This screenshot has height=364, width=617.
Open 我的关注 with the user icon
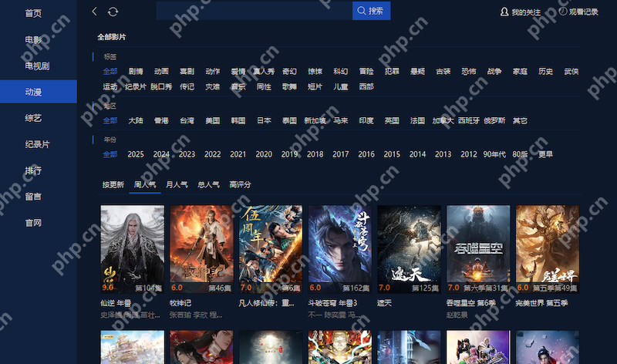pyautogui.click(x=521, y=12)
